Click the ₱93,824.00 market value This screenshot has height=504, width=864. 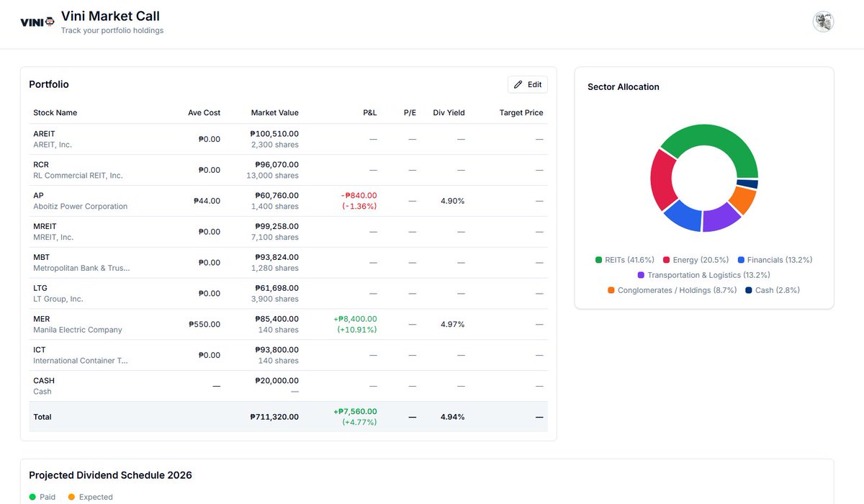pos(276,257)
